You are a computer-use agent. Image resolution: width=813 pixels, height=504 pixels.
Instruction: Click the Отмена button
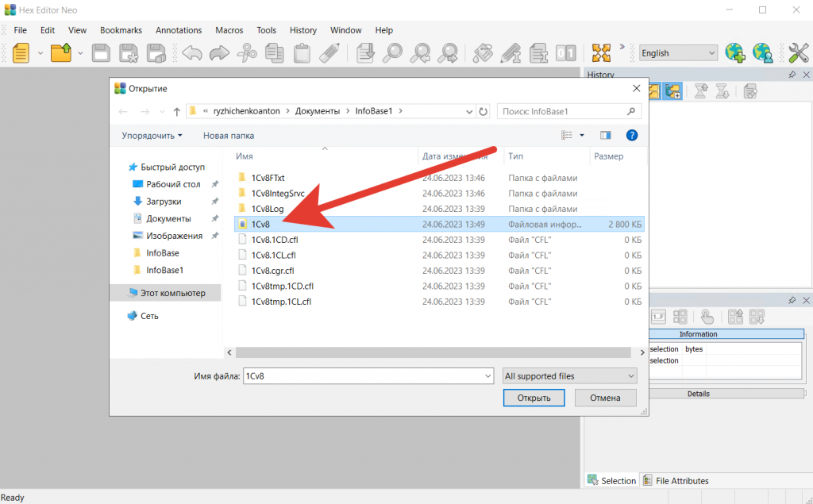point(605,398)
